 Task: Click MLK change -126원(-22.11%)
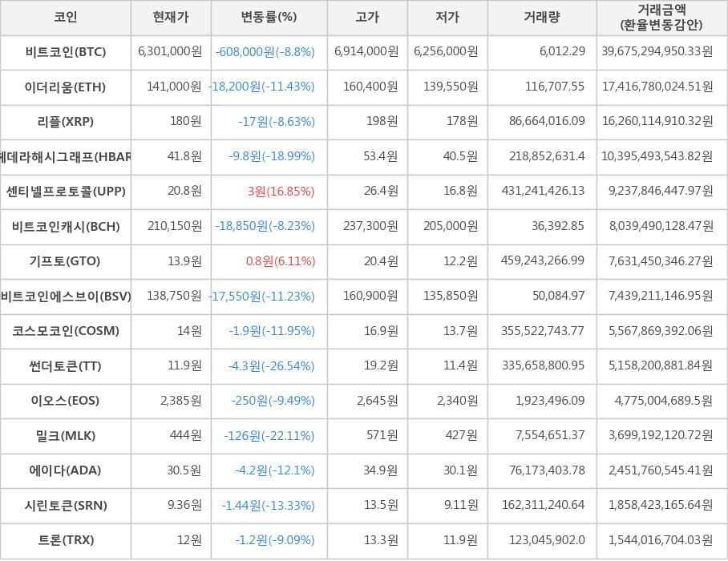tap(269, 436)
